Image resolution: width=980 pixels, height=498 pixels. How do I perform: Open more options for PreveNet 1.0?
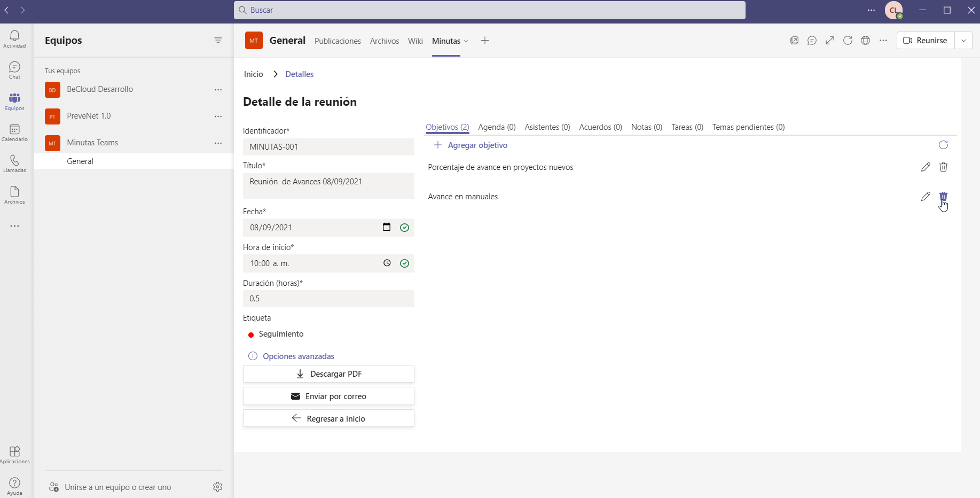coord(218,116)
